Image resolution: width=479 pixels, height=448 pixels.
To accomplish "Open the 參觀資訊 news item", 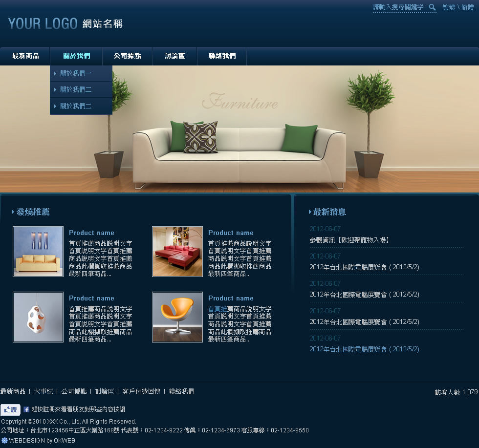I will coord(349,240).
